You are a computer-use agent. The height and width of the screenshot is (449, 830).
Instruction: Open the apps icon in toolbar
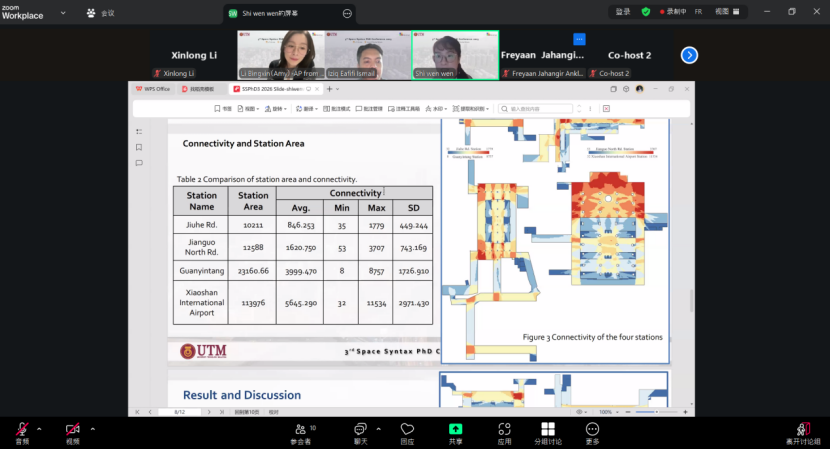pyautogui.click(x=504, y=432)
